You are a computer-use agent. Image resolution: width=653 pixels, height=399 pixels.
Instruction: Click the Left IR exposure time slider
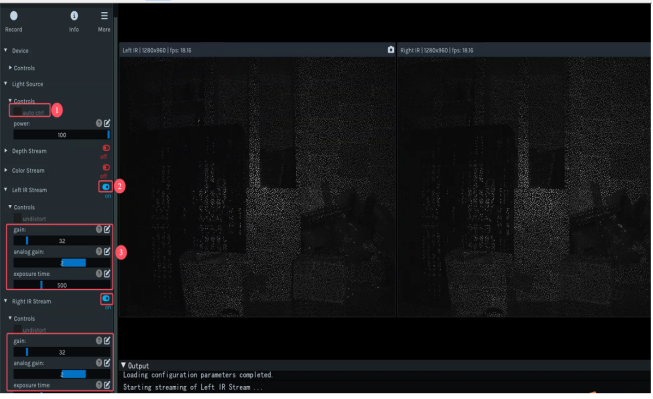coord(62,285)
